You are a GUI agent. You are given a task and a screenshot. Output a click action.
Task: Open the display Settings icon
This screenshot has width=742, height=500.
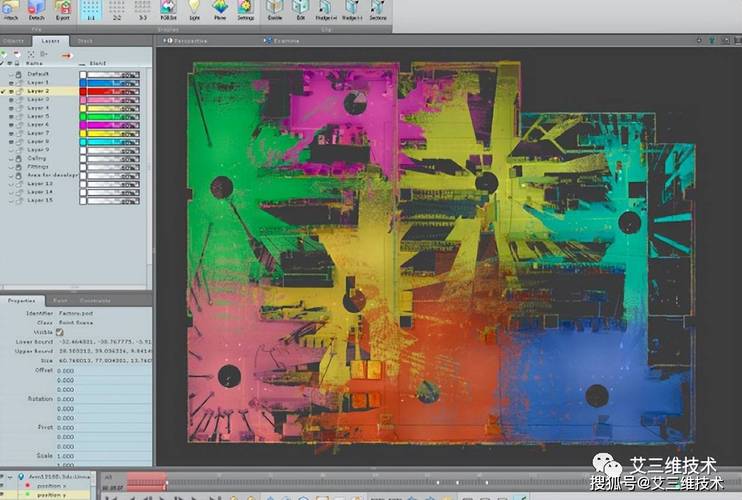tap(246, 9)
